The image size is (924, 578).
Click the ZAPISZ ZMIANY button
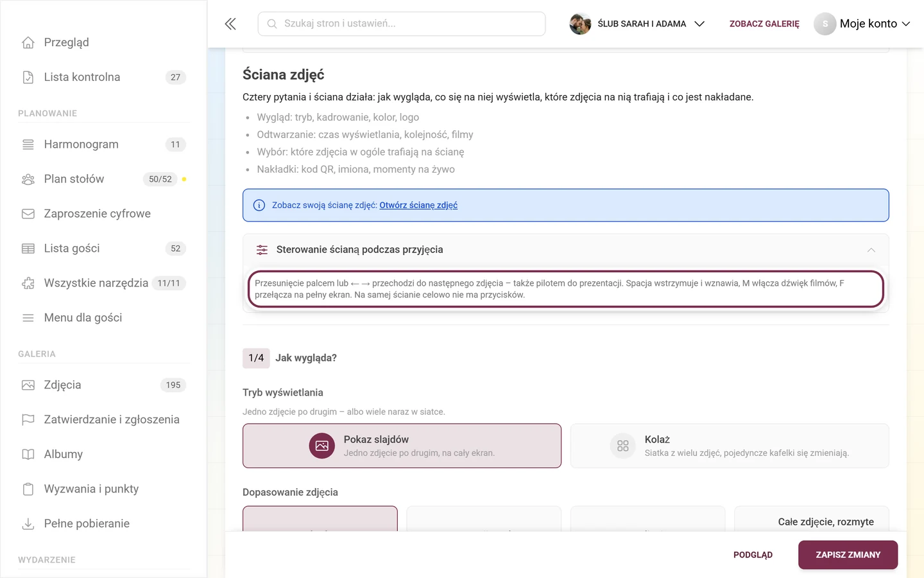click(x=848, y=555)
